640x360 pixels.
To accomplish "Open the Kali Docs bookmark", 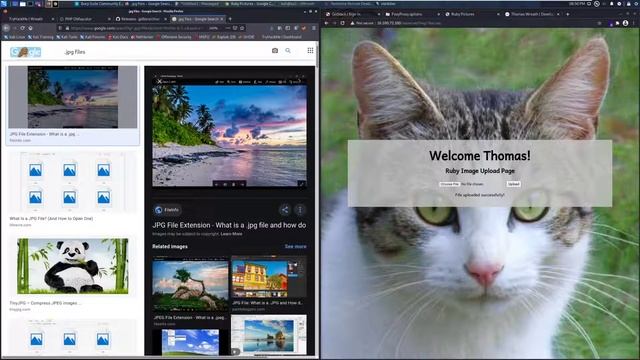I will pyautogui.click(x=118, y=37).
